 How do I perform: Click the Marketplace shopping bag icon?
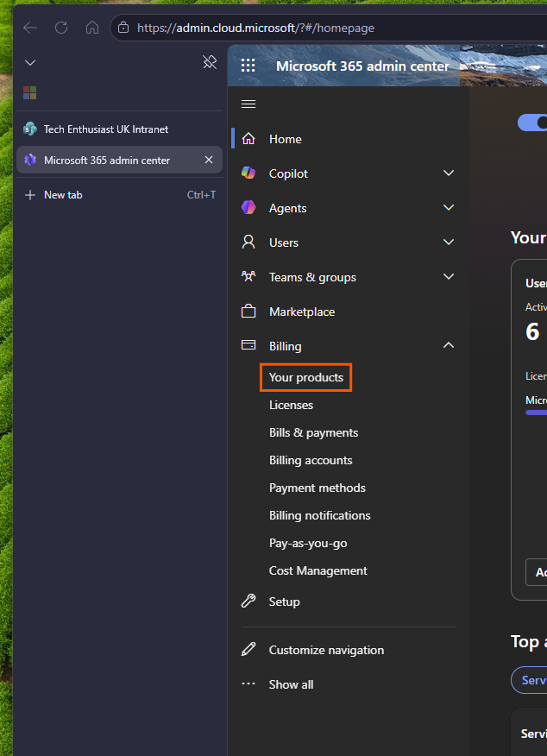[248, 311]
